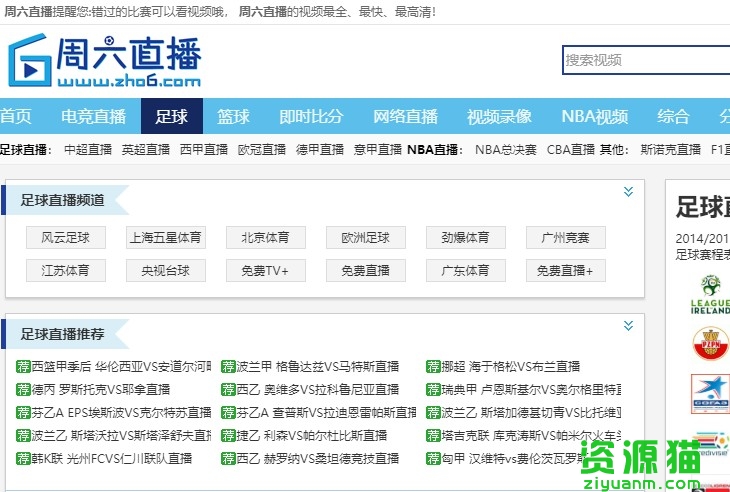Click the League of Ireland logo
Viewport: 730px width, 492px height.
[710, 295]
